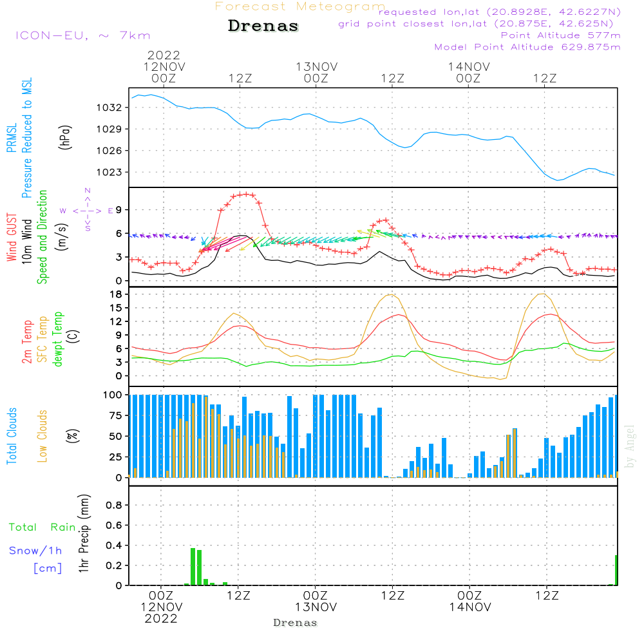
Task: Click the 13NOV 00Z top time marker
Action: (317, 73)
